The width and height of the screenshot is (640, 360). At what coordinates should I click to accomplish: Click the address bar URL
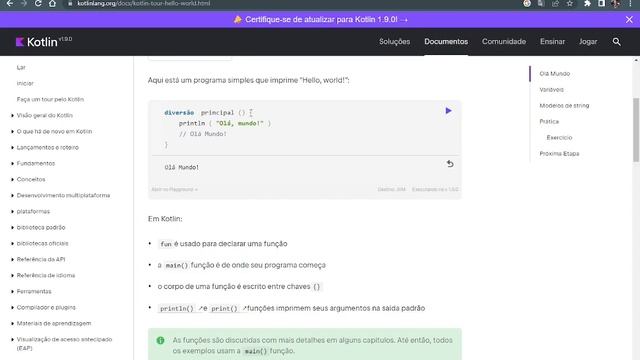144,3
